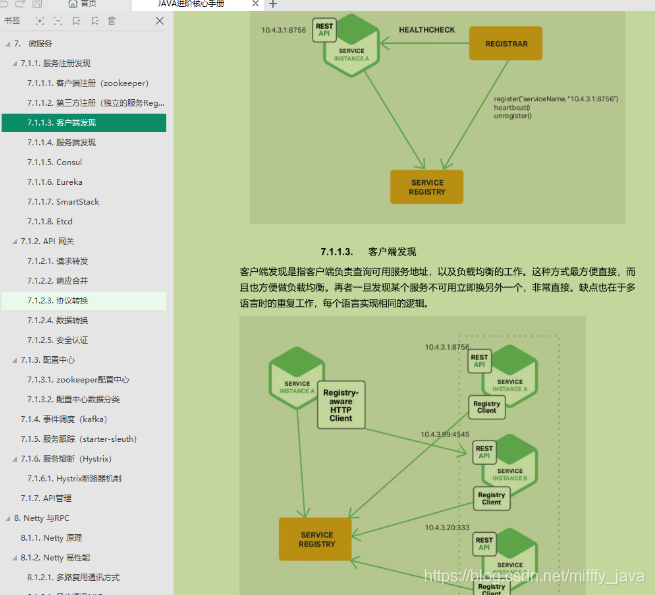This screenshot has width=655, height=595.
Task: Close the 书签 bookmarks panel
Action: pos(160,21)
